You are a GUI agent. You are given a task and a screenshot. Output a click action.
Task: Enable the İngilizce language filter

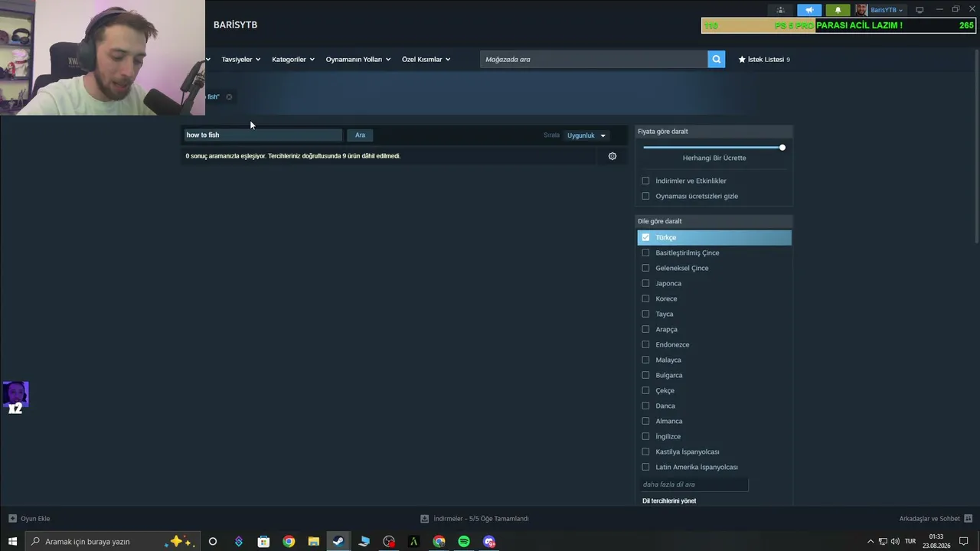(x=645, y=436)
